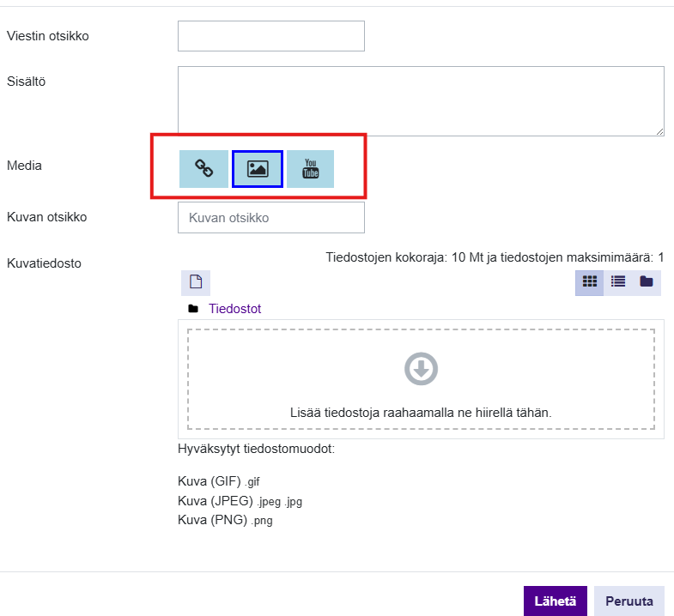The image size is (674, 616).
Task: Focus the Kuvan otsikko input field
Action: click(270, 218)
